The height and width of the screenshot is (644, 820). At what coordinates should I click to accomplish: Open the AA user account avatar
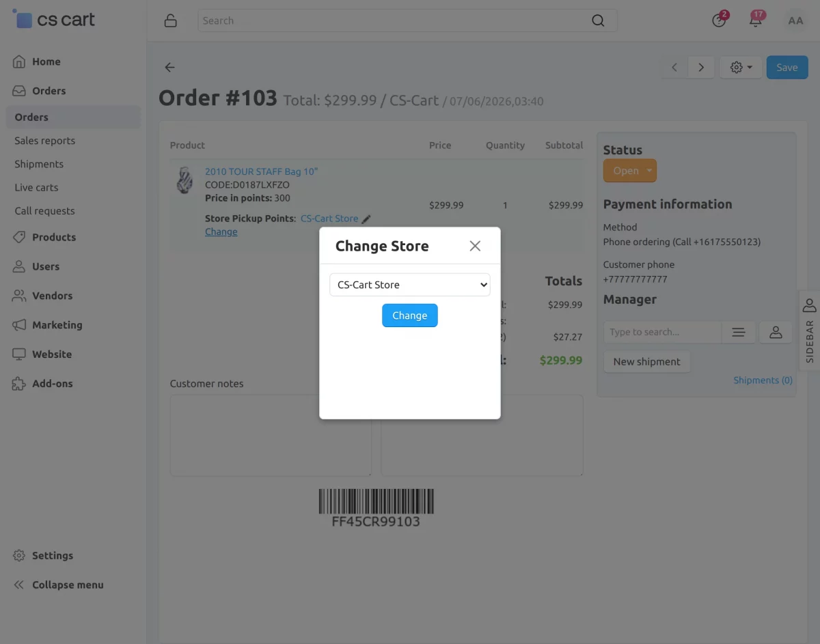pos(795,20)
